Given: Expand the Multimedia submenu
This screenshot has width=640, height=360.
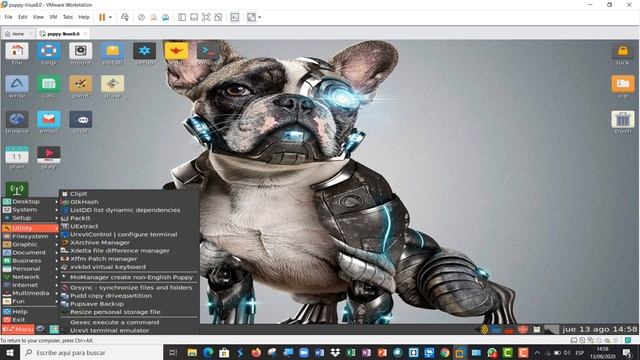Looking at the screenshot, I should [x=30, y=293].
